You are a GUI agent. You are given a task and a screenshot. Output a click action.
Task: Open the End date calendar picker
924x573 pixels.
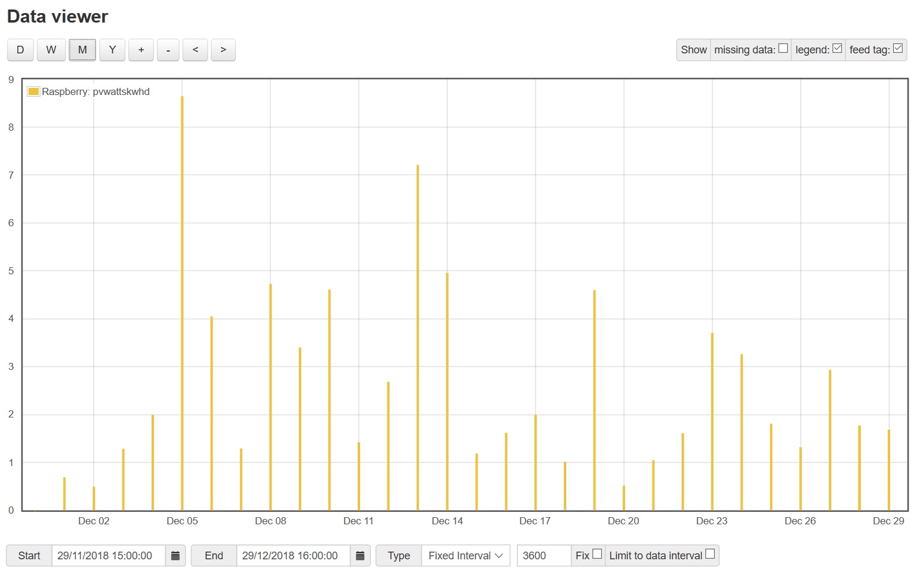pos(360,556)
